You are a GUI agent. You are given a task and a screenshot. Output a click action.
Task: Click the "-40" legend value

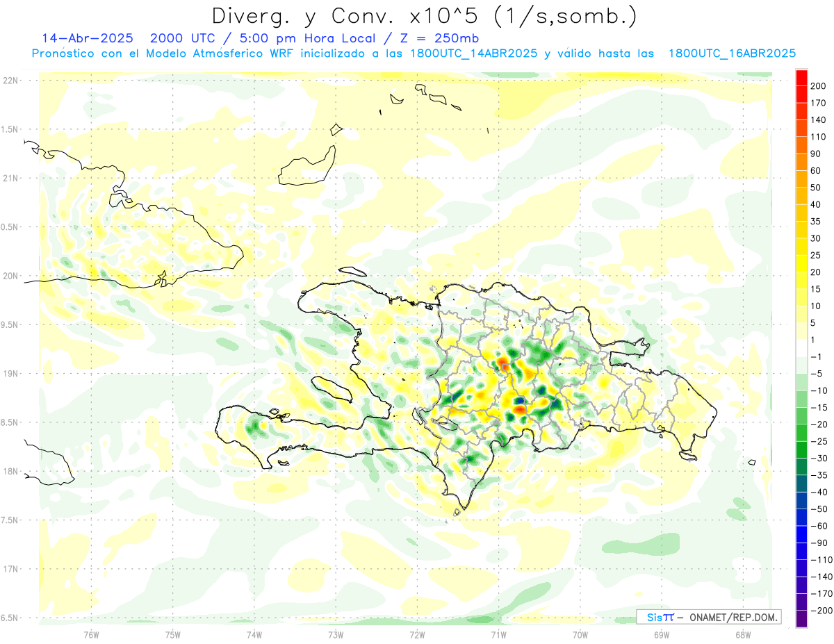coord(818,493)
